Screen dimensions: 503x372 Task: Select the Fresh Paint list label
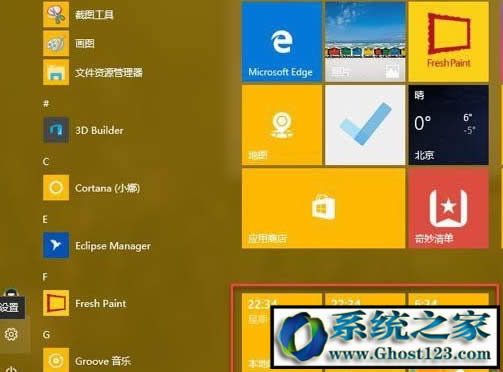click(101, 304)
